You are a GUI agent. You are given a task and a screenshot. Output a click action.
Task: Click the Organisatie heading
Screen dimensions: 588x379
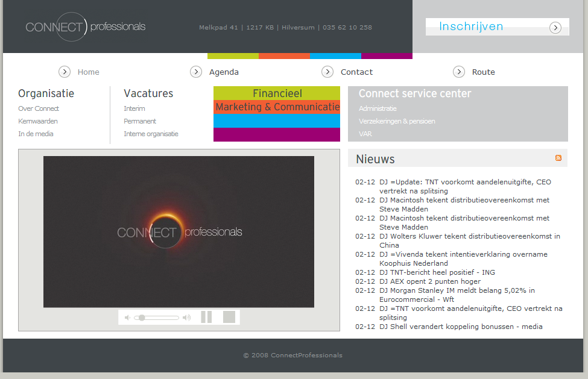click(46, 93)
